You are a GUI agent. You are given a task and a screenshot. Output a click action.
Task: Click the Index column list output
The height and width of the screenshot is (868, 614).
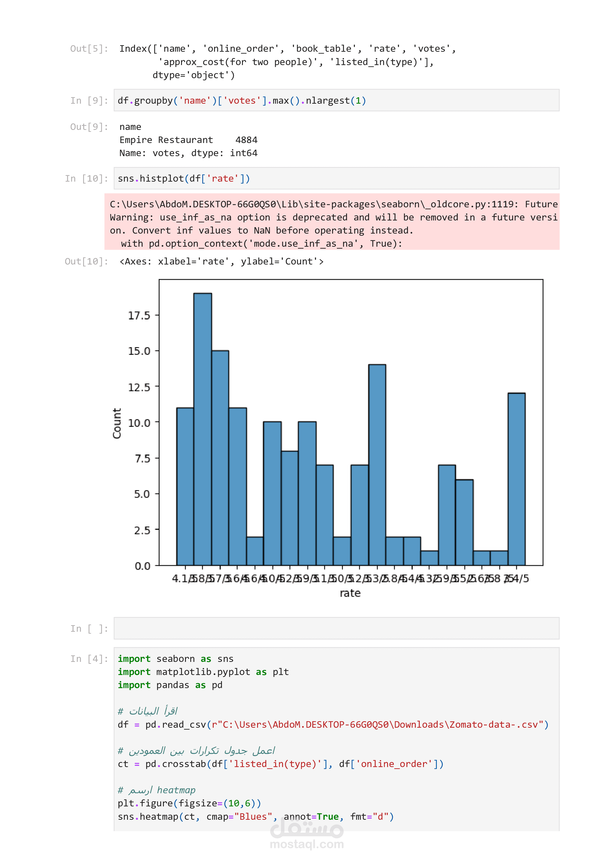tap(288, 62)
